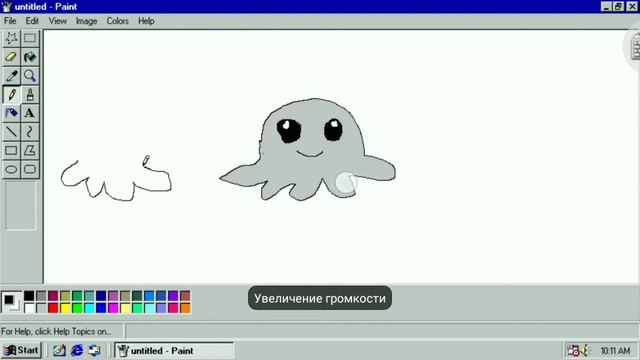Choose the light gray swatch
This screenshot has width=640, height=360.
[41, 308]
